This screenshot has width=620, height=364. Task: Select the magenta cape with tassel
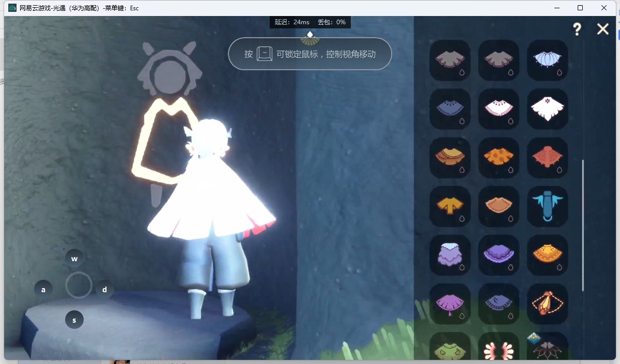450,304
